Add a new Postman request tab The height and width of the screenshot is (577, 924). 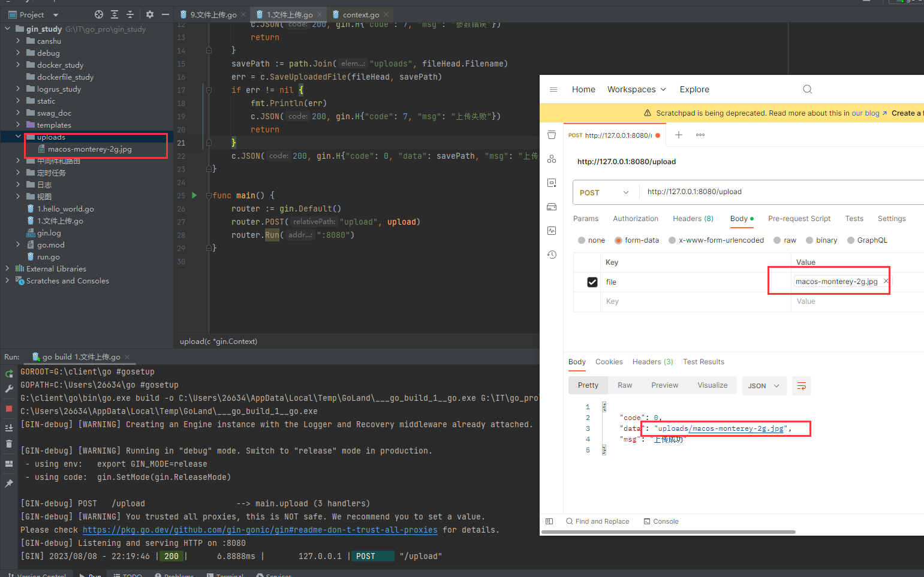pos(679,135)
